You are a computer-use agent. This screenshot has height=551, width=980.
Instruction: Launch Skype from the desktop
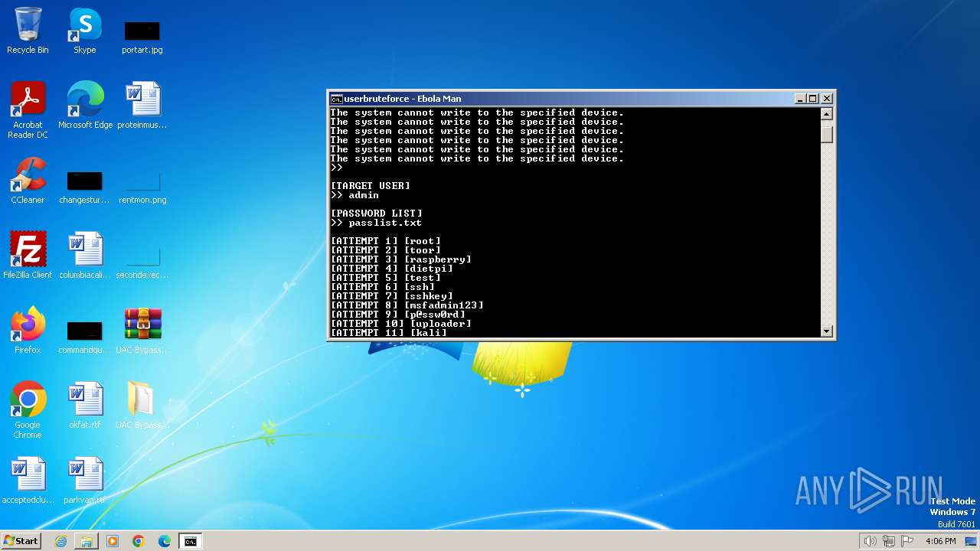tap(85, 31)
